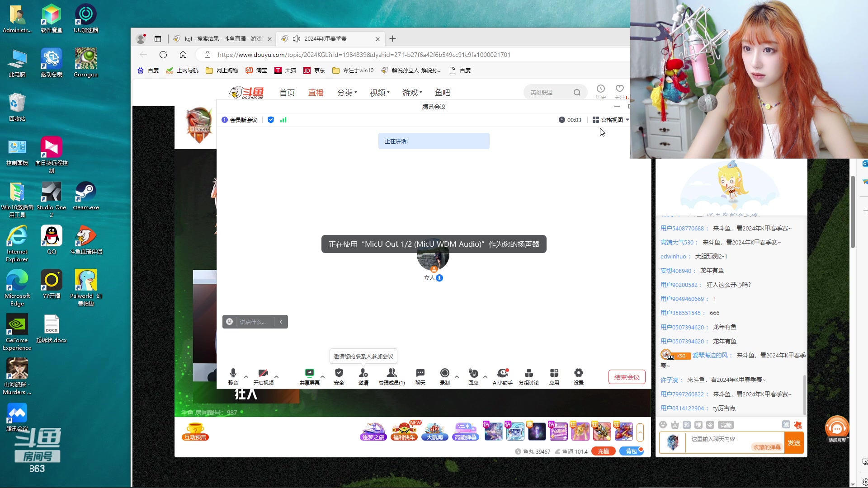Open the 安全 security options
The image size is (868, 488).
[x=339, y=376]
